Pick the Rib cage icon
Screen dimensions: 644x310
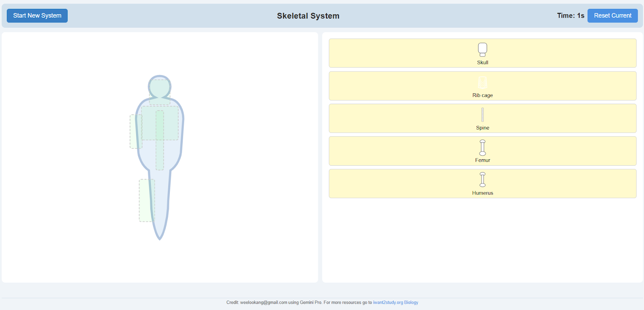tap(483, 83)
